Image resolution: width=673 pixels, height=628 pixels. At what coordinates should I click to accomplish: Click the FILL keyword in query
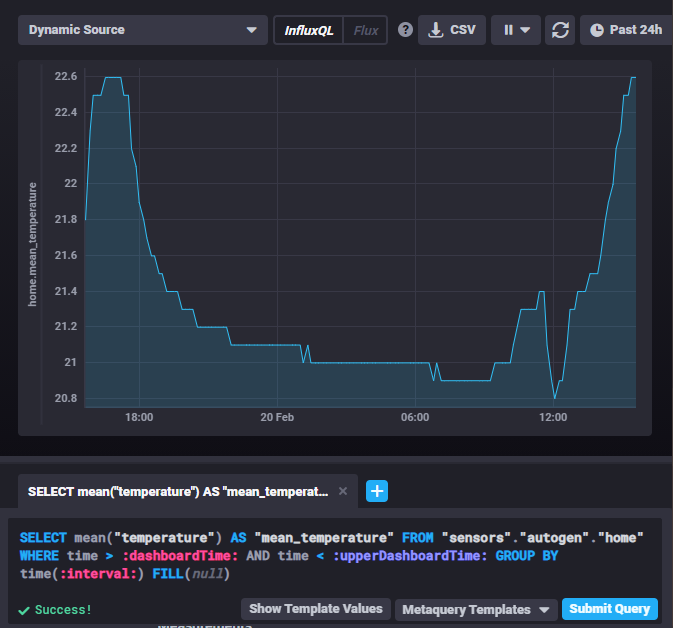coord(168,574)
